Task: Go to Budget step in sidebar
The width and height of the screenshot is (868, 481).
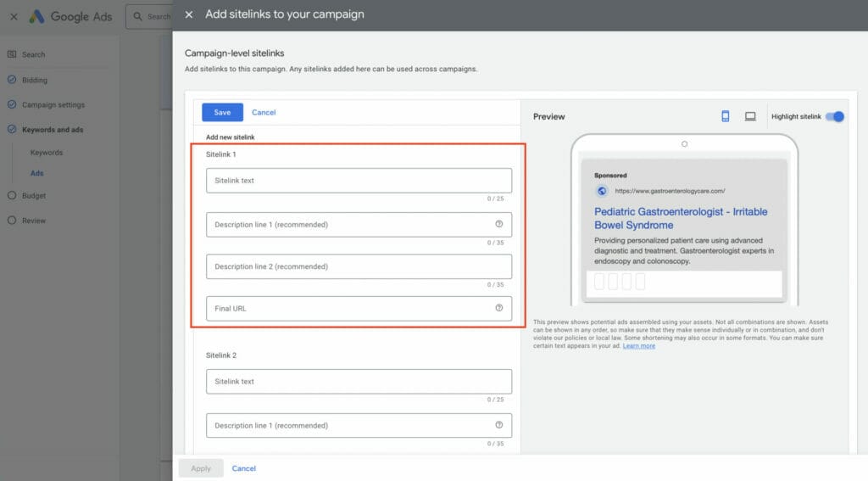Action: click(34, 196)
